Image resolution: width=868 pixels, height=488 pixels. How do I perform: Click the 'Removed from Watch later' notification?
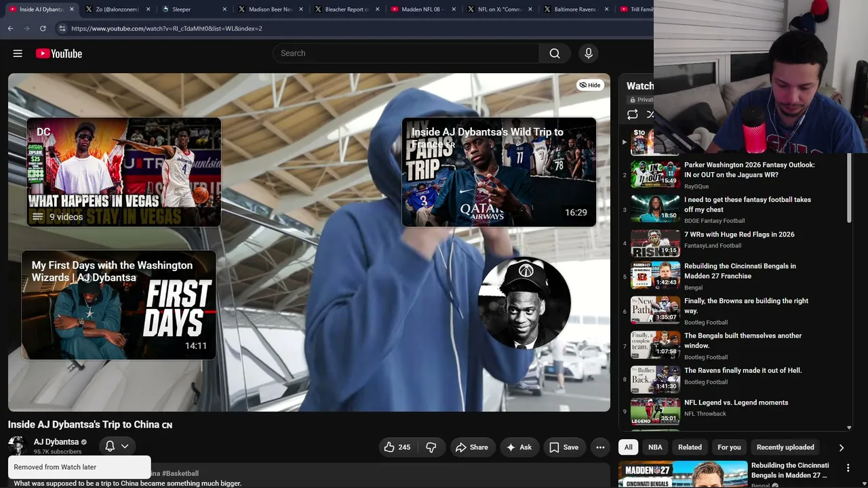(79, 467)
